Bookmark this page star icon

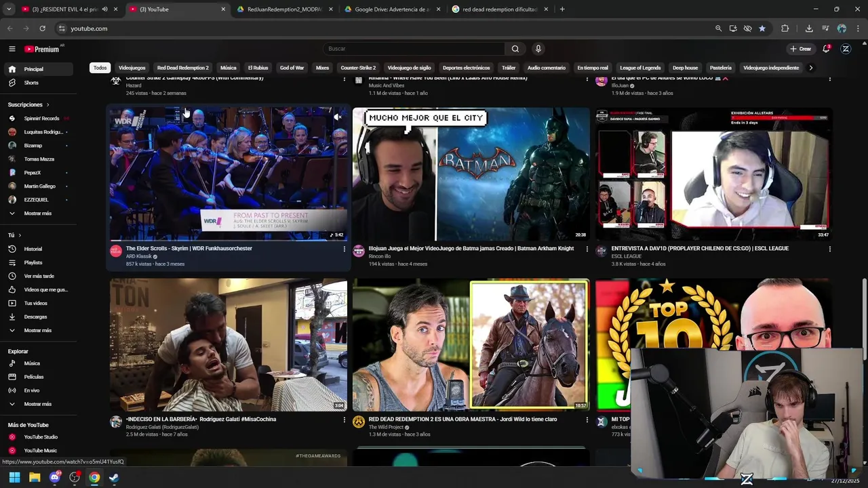pos(762,28)
